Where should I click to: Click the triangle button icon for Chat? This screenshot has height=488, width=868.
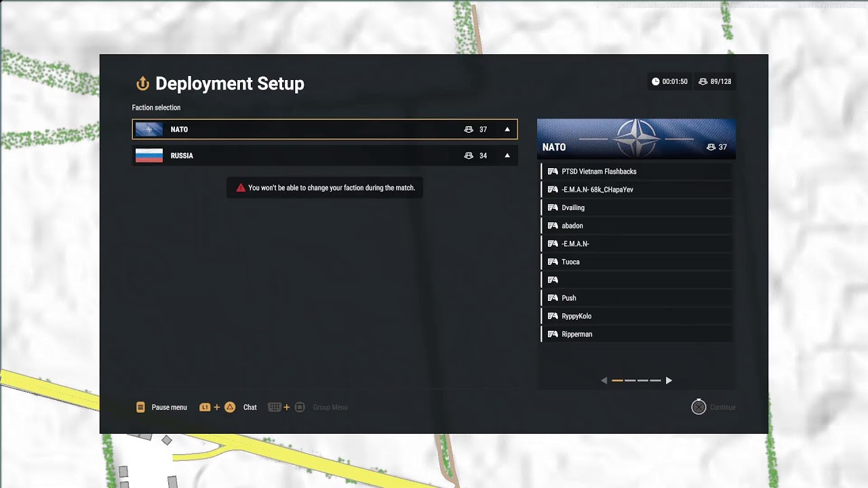click(230, 407)
